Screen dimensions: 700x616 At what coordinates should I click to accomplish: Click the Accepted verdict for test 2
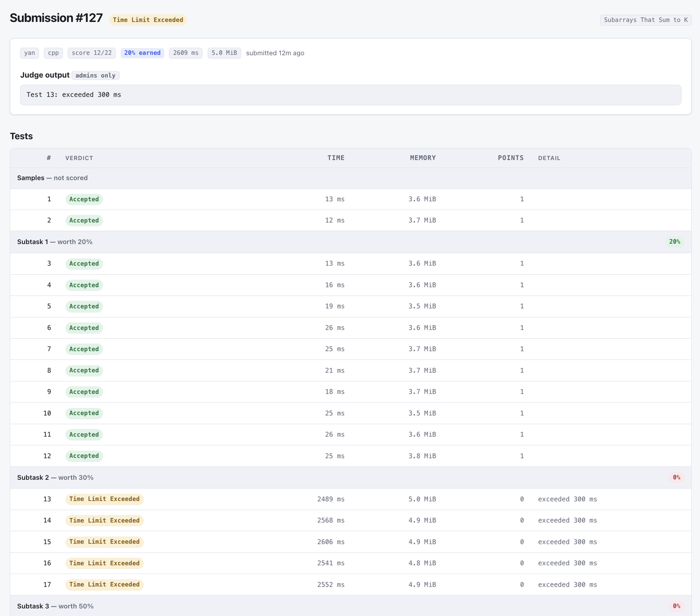coord(84,220)
